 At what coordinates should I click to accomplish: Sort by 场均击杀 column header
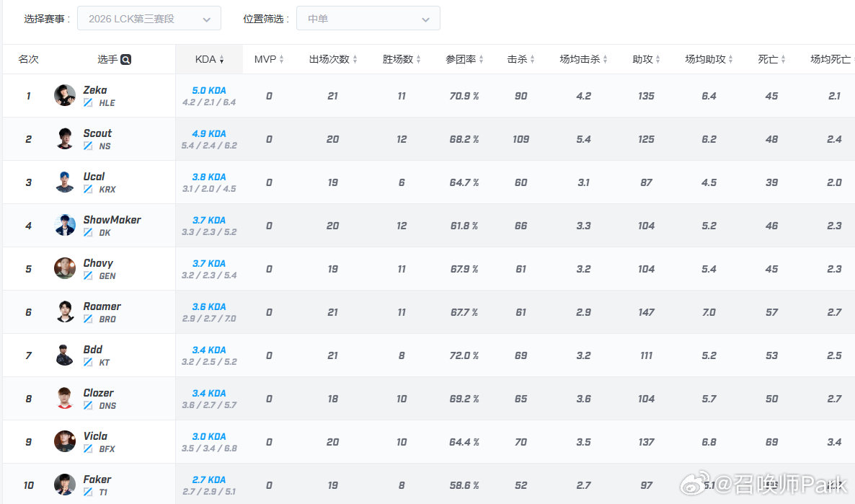[x=583, y=59]
